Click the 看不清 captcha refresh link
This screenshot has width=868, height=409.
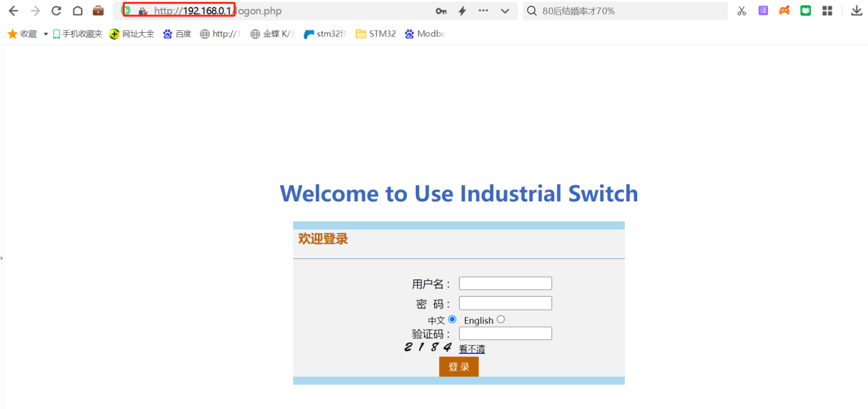tap(471, 349)
